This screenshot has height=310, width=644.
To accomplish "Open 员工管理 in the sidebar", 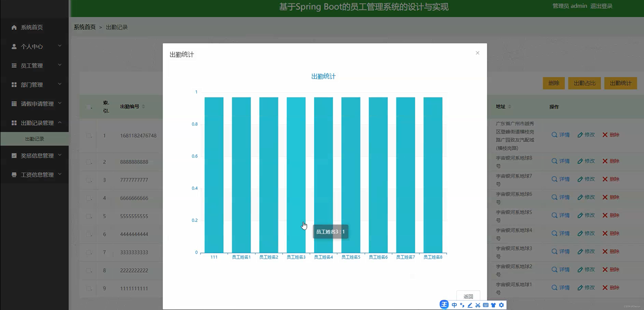I will (x=34, y=66).
